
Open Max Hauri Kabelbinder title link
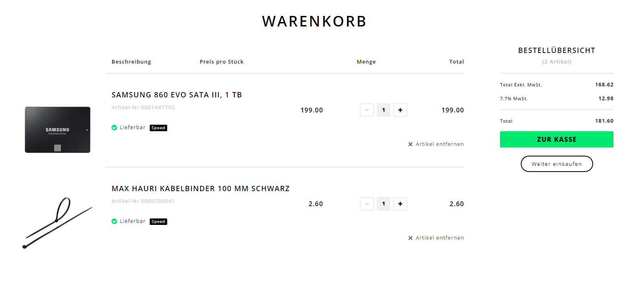point(201,189)
